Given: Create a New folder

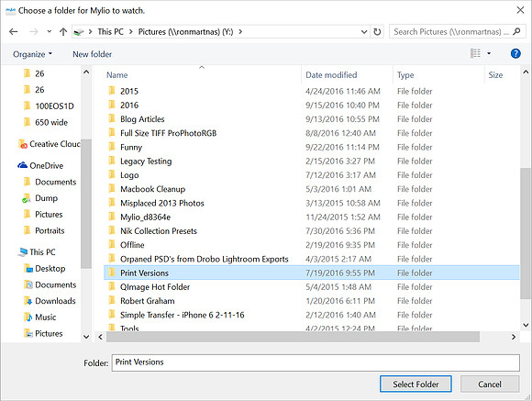Looking at the screenshot, I should click(x=92, y=54).
